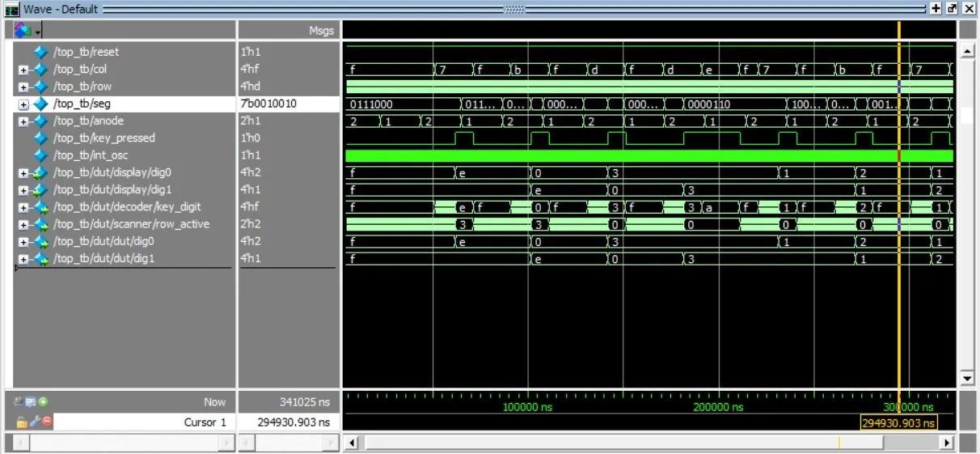Toggle the Cursor 1 lock icon
This screenshot has height=454, width=980.
coord(22,422)
